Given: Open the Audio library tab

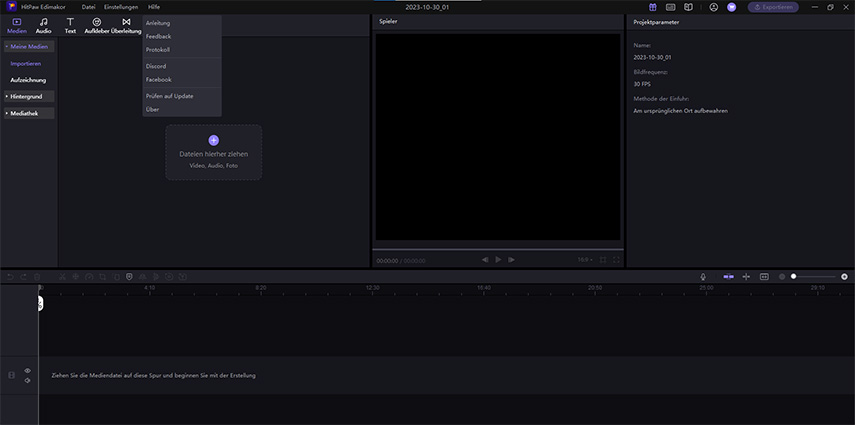Looking at the screenshot, I should (43, 25).
